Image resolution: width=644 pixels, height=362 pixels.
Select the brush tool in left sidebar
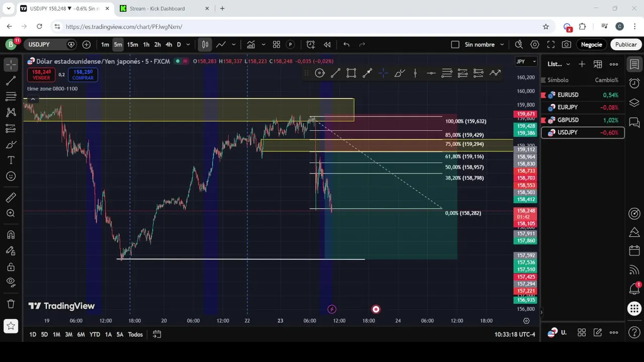click(11, 145)
